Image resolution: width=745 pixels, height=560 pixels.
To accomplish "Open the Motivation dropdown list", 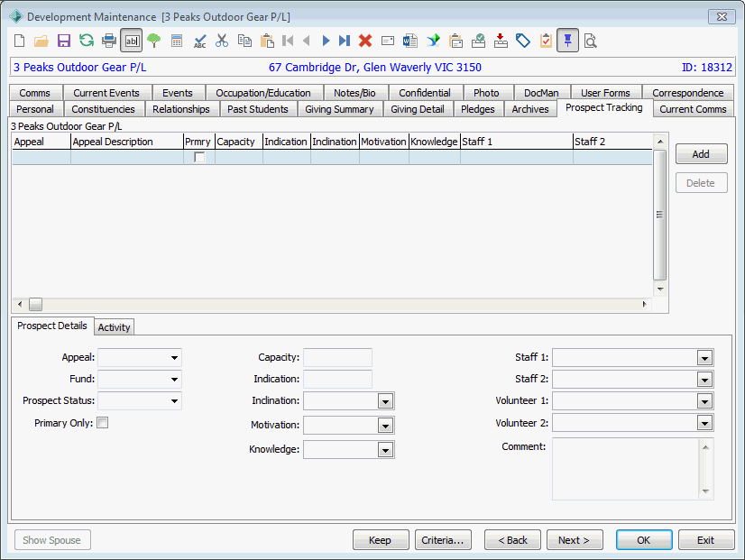I will coord(385,426).
